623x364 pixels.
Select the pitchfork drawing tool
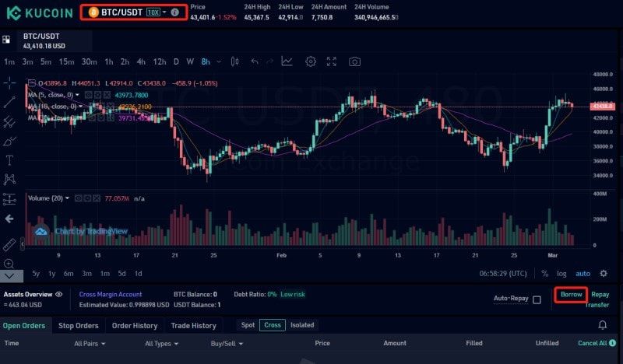(x=9, y=121)
